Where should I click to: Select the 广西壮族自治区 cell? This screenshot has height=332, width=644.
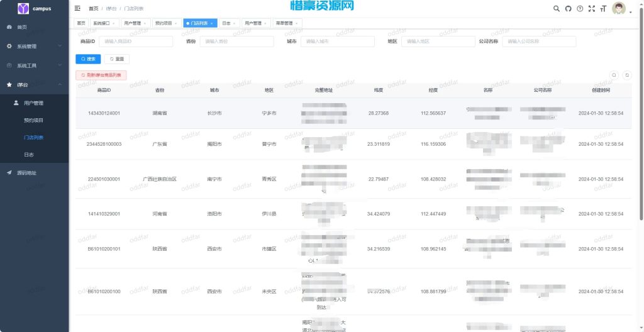click(x=159, y=179)
